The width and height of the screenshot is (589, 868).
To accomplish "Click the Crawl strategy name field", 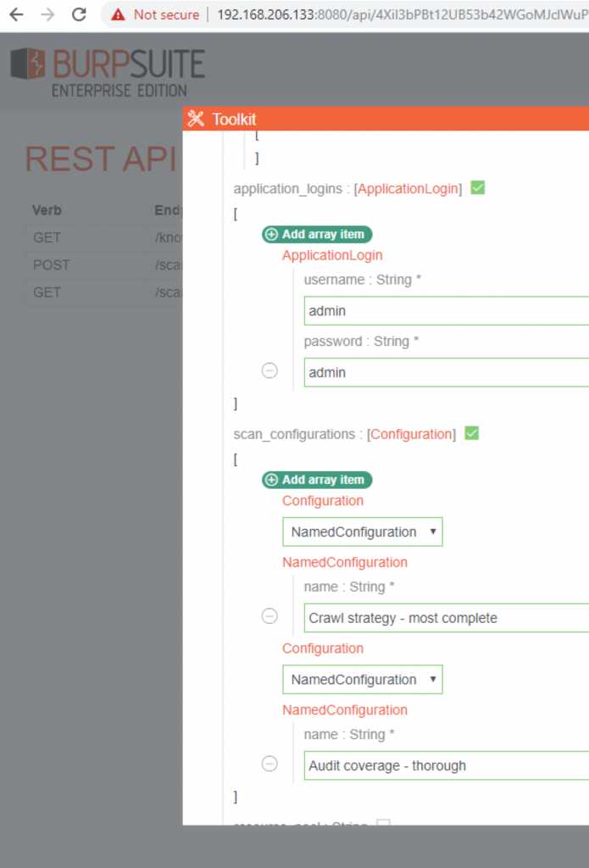I will (446, 618).
